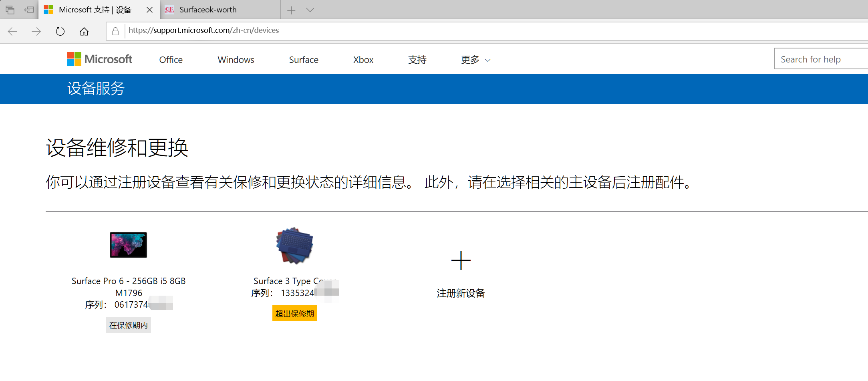Open a new browser tab

coord(291,9)
